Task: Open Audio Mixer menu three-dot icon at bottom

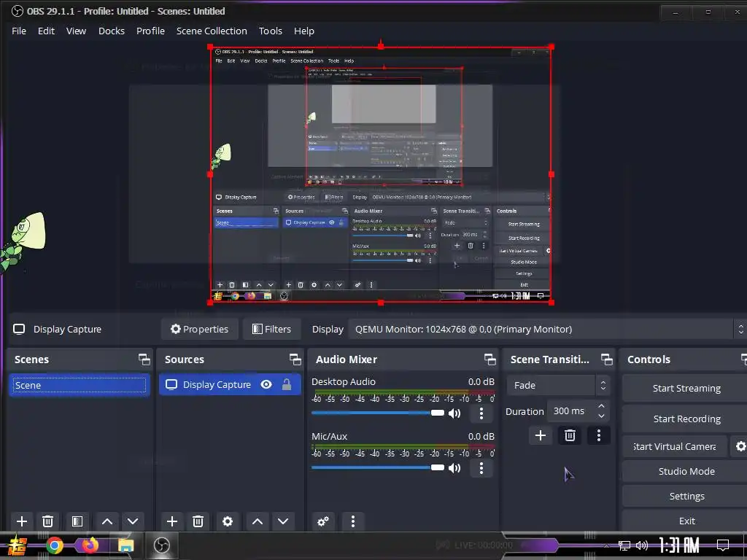Action: pyautogui.click(x=353, y=521)
